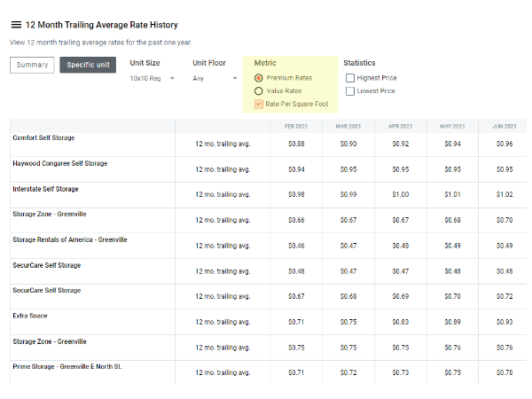532x399 pixels.
Task: Enable the Lowest Price checkbox
Action: [349, 90]
